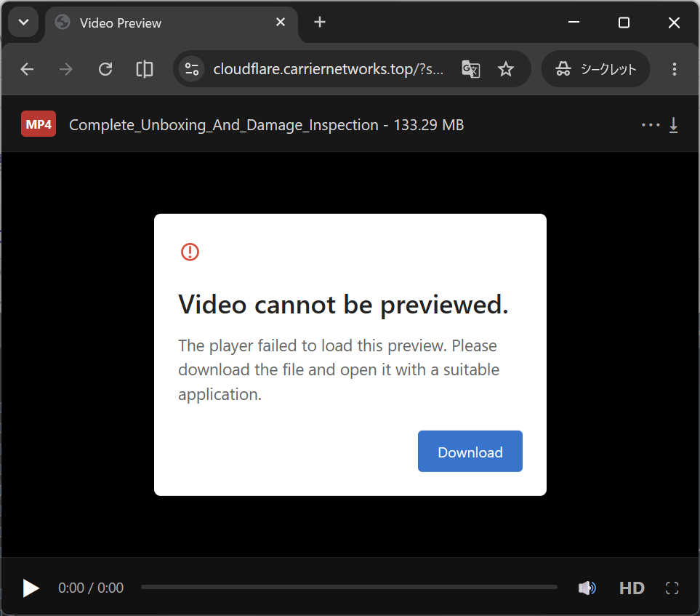Click the 0:00 / 0:00 time display

pos(91,588)
